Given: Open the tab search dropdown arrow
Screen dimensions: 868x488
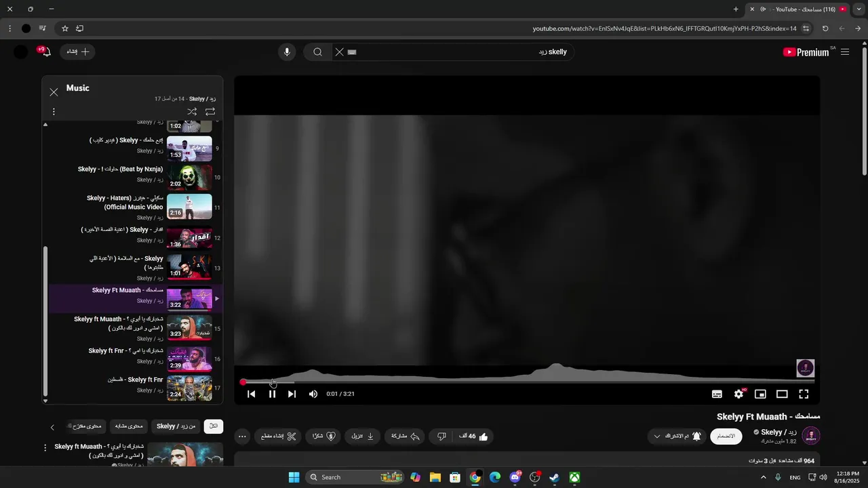Looking at the screenshot, I should [x=860, y=9].
